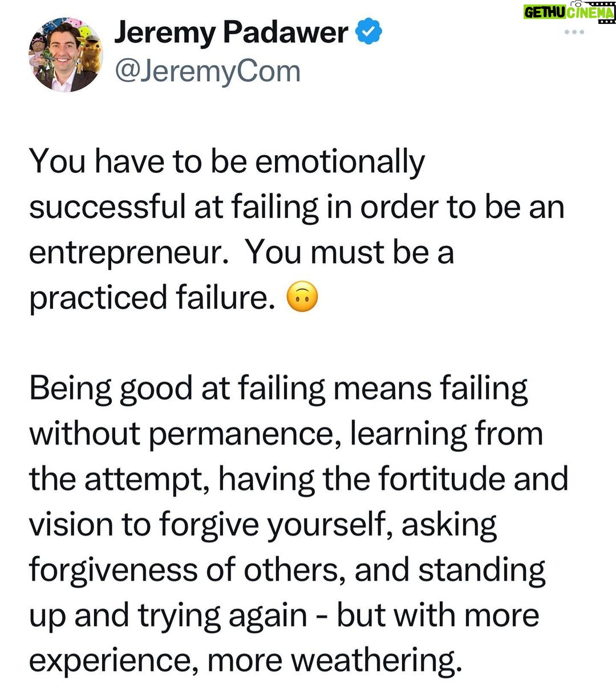The width and height of the screenshot is (616, 692).
Task: Click the upside-down smiley emoji
Action: pos(302,298)
